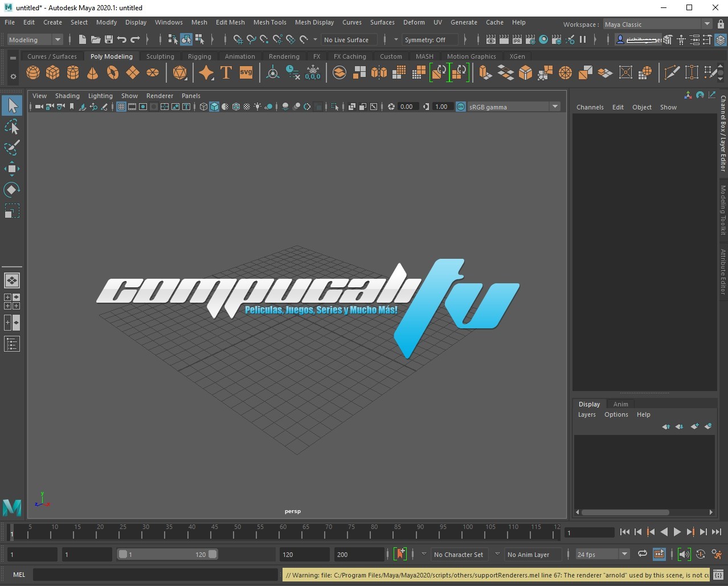Toggle the view transform button
The width and height of the screenshot is (728, 586).
coord(461,107)
